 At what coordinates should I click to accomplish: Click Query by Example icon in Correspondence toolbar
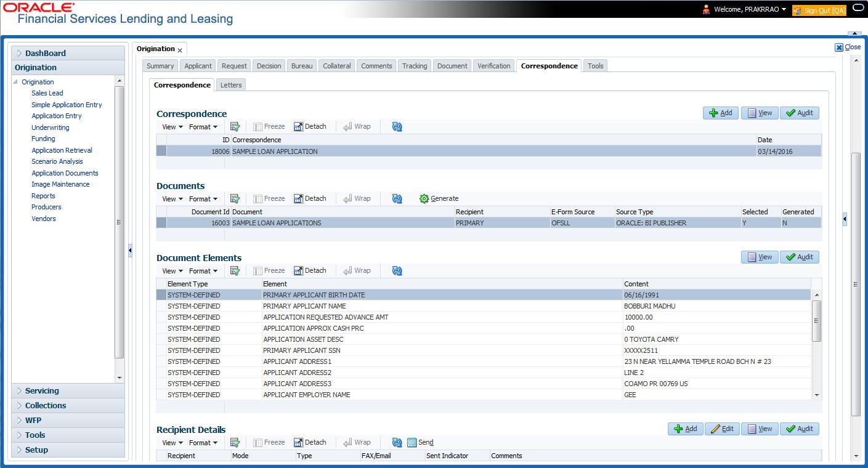click(235, 126)
